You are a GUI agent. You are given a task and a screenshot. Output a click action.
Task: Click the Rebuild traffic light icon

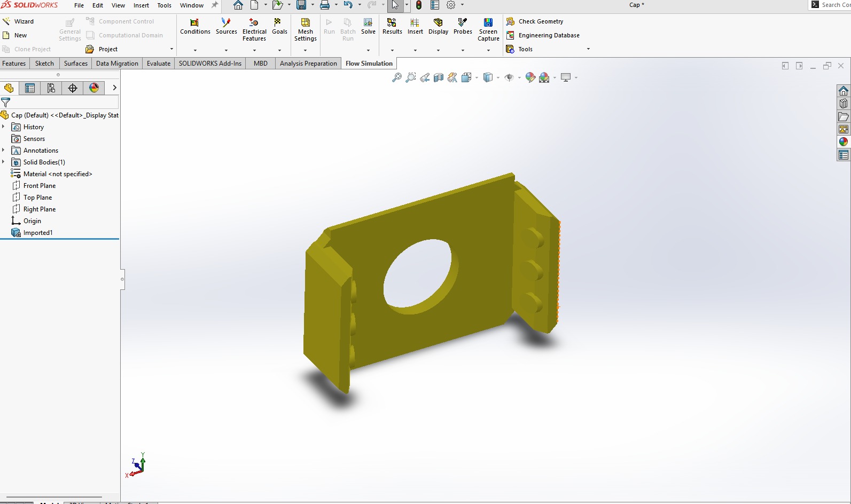[x=419, y=5]
